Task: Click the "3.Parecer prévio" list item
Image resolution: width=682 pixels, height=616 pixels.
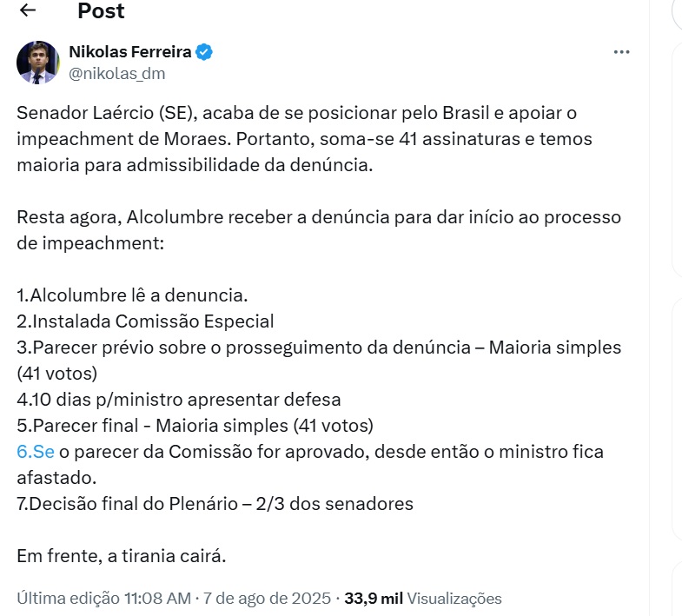Action: [319, 361]
